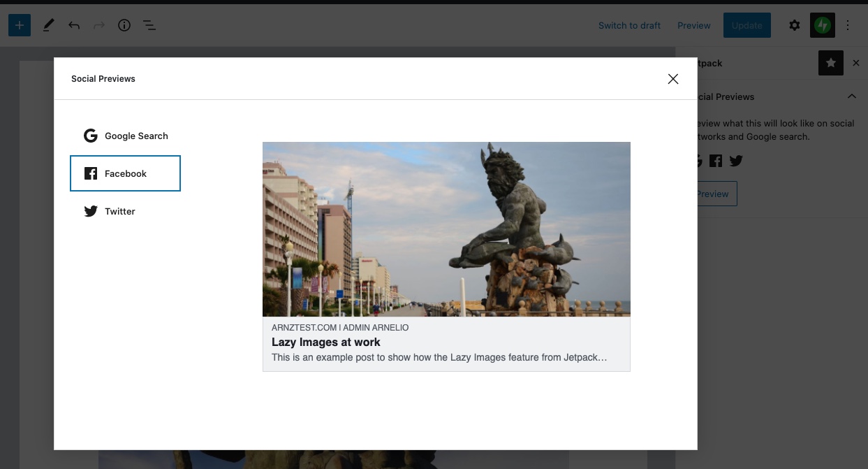The height and width of the screenshot is (469, 868).
Task: Open the Options (three dots) menu
Action: click(x=848, y=24)
